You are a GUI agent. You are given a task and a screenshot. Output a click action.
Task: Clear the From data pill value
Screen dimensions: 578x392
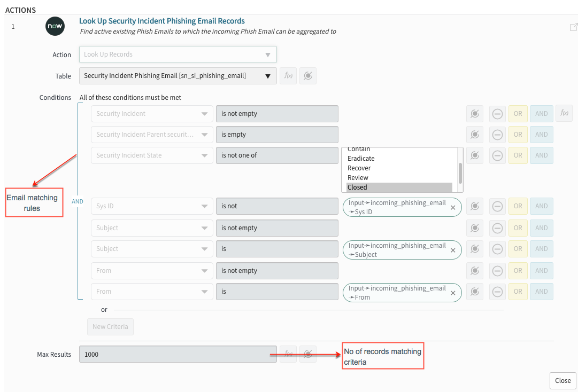pyautogui.click(x=453, y=293)
